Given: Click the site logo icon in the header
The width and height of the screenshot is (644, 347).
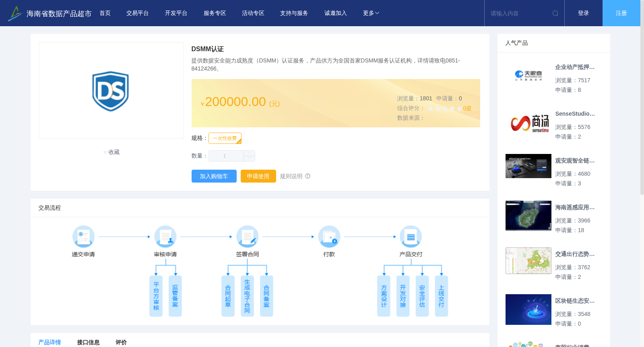Looking at the screenshot, I should [15, 13].
